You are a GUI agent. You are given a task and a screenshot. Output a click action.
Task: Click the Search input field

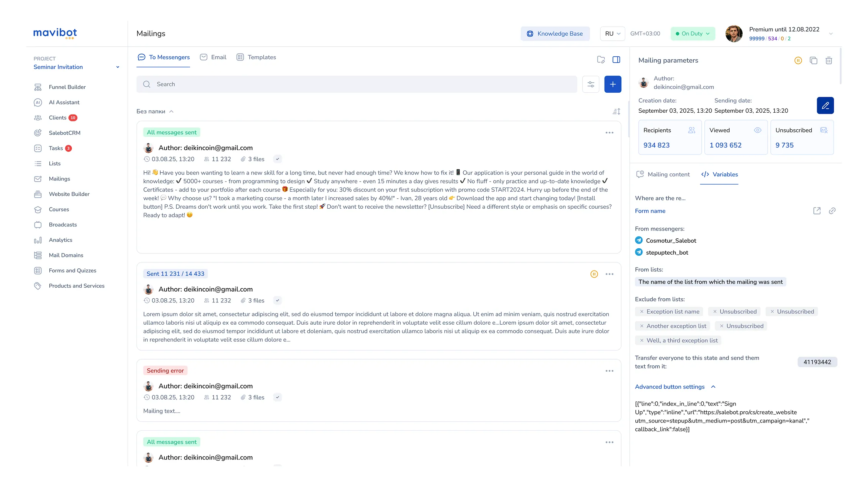click(x=356, y=84)
